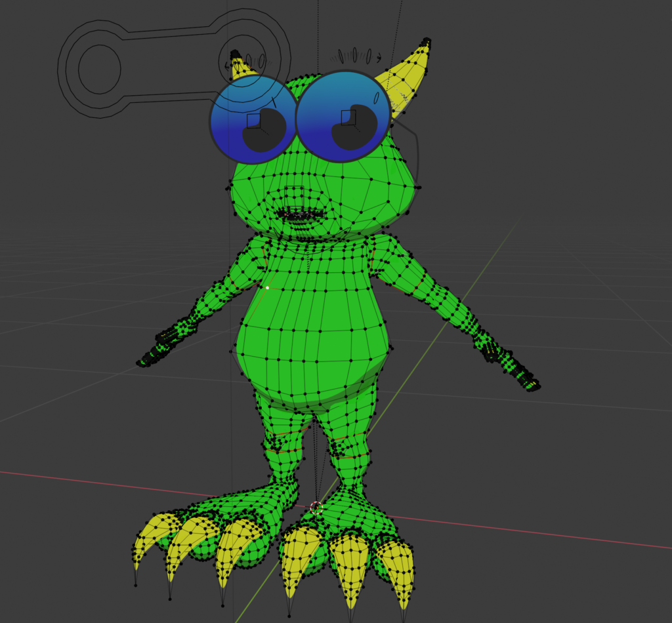Select the hand at the right arm's end
Image resolution: width=672 pixels, height=623 pixels.
(x=512, y=366)
